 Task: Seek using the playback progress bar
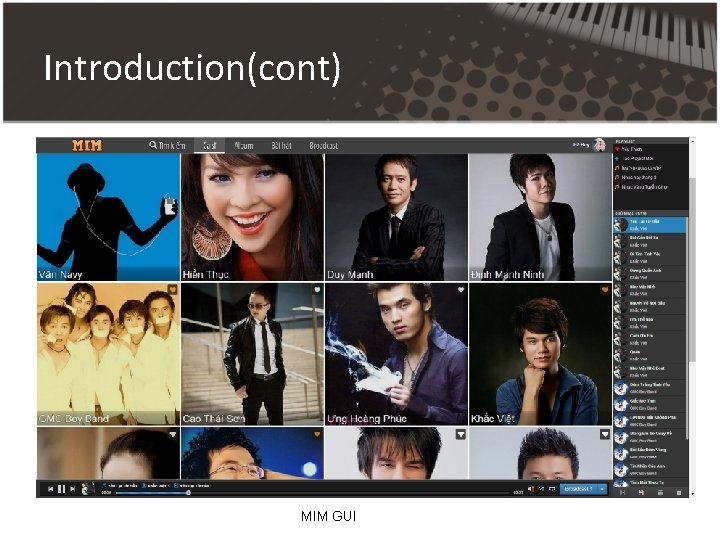pos(312,493)
